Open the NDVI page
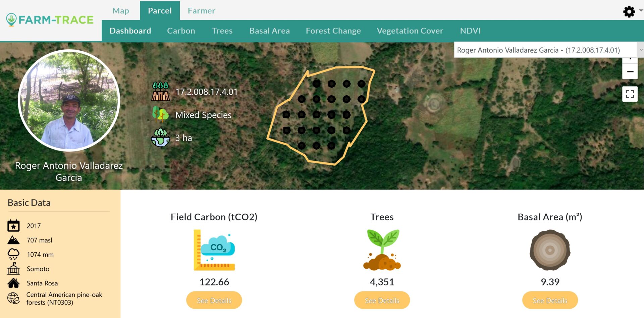Viewport: 644px width, 318px height. (470, 31)
